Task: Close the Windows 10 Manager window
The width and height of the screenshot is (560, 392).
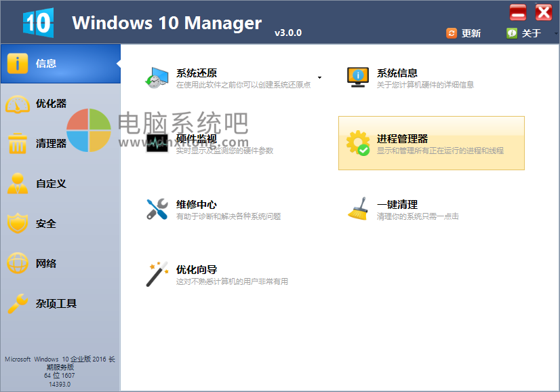Action: (544, 13)
